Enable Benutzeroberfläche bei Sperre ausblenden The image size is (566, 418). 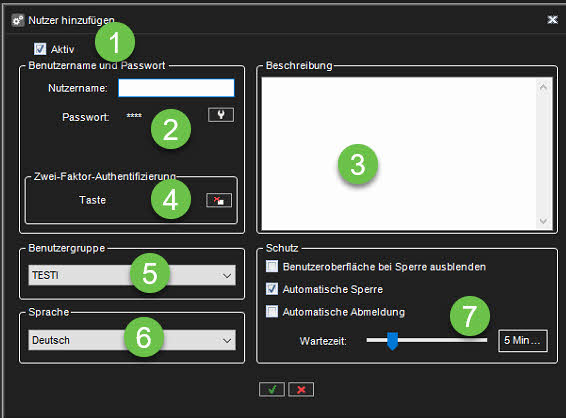[x=272, y=267]
